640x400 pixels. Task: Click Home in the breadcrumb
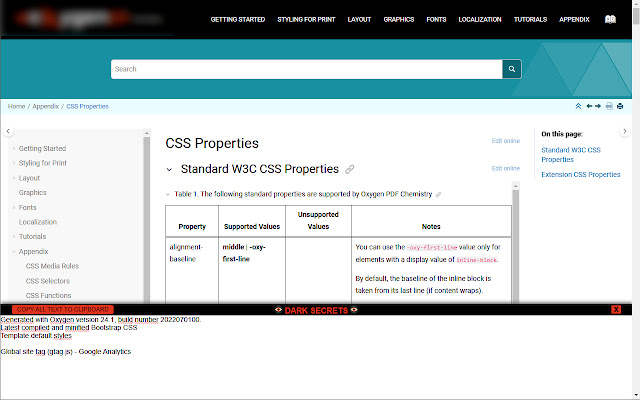pos(16,106)
